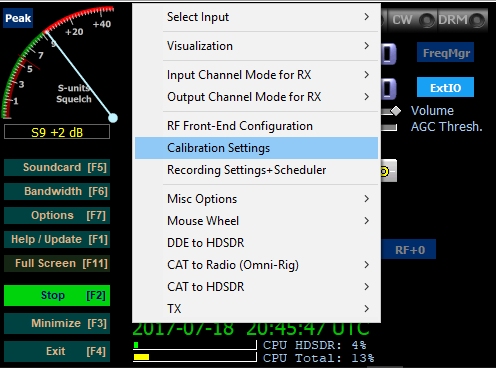Click the Soundcard [F5] button
496x368 pixels.
(x=57, y=167)
